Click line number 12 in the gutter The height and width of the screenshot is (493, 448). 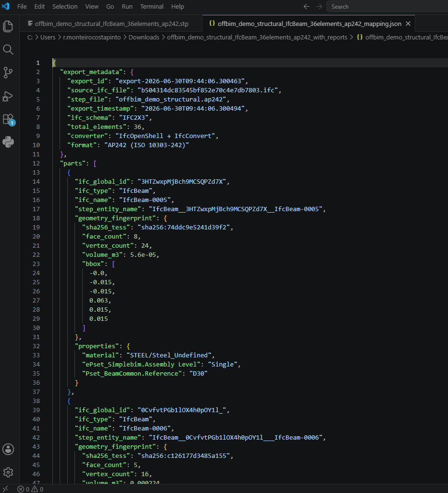pyautogui.click(x=36, y=164)
